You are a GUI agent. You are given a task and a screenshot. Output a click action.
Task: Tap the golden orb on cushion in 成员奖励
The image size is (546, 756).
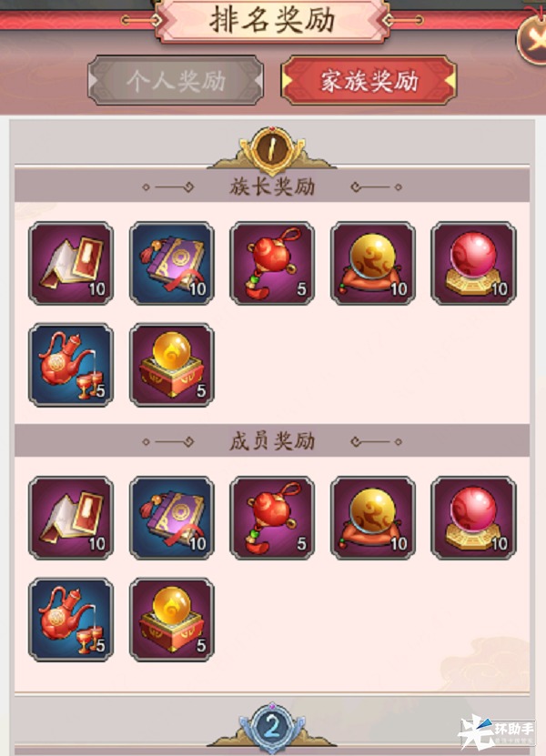point(373,518)
